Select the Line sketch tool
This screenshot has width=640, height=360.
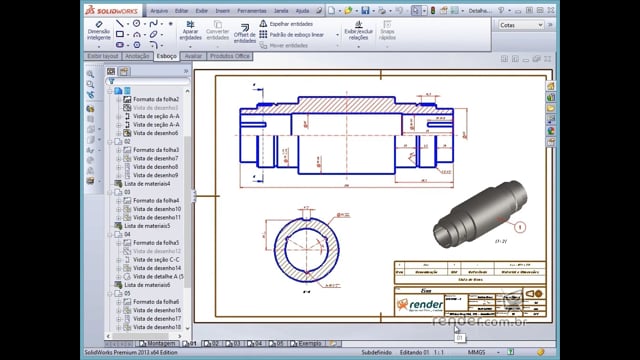point(119,24)
